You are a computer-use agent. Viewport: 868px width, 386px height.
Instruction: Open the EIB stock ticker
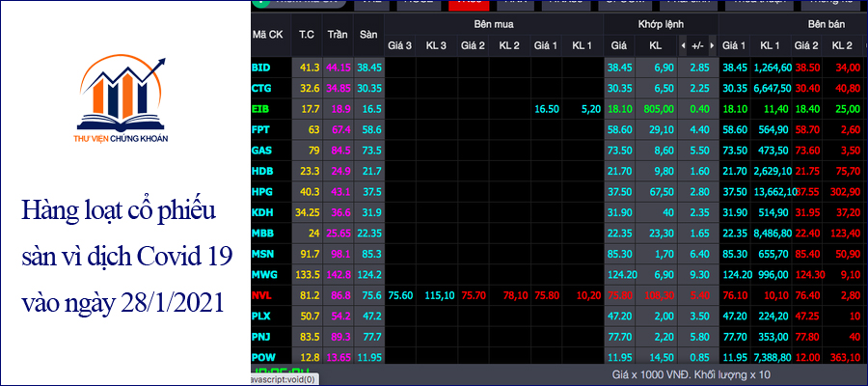click(x=259, y=108)
